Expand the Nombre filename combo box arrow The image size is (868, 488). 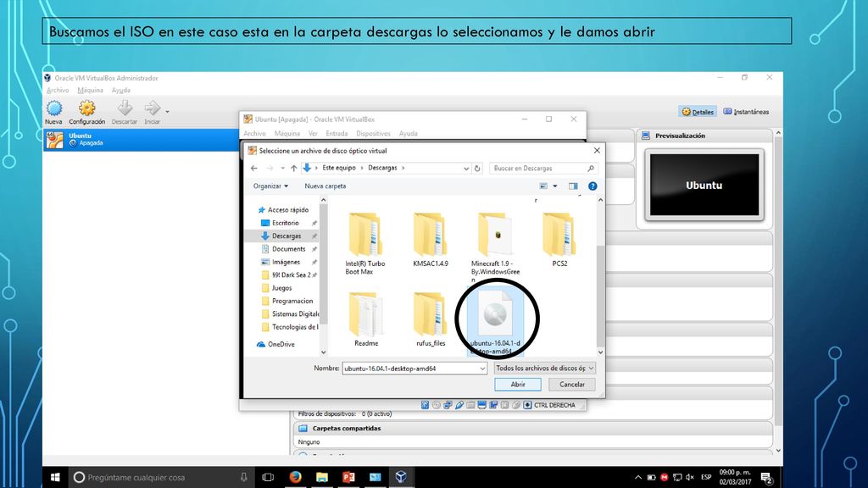[x=482, y=369]
